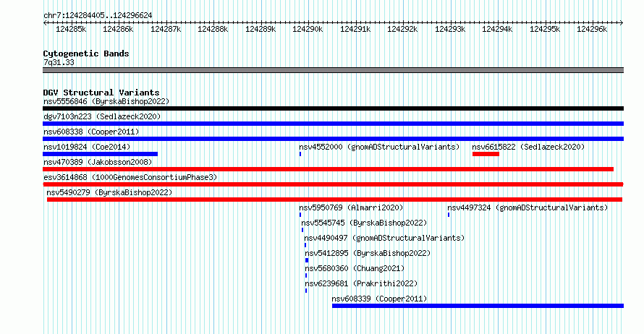The width and height of the screenshot is (644, 334).
Task: Select the black nsv5556846 variant bar
Action: tap(333, 108)
